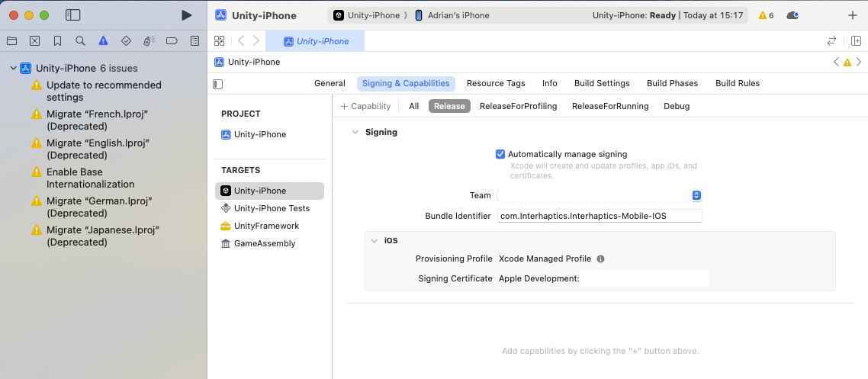Go forward in editor history
868x379 pixels.
tap(256, 40)
